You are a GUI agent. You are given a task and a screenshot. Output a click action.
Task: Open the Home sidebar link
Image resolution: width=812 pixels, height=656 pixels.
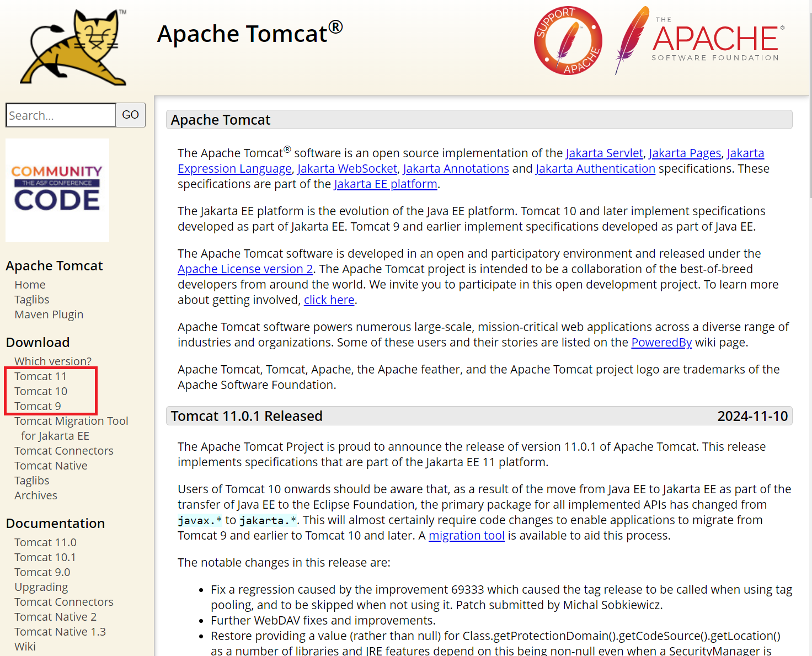tap(30, 285)
